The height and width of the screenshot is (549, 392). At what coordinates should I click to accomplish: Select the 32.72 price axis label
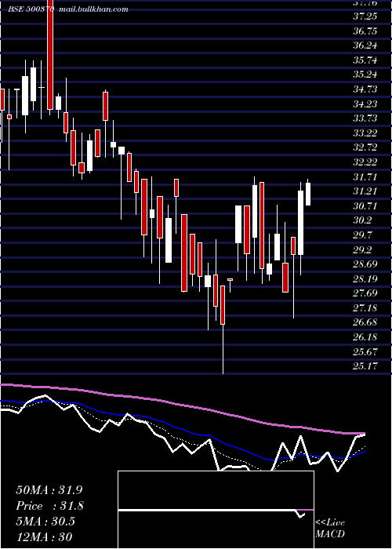[x=365, y=147]
